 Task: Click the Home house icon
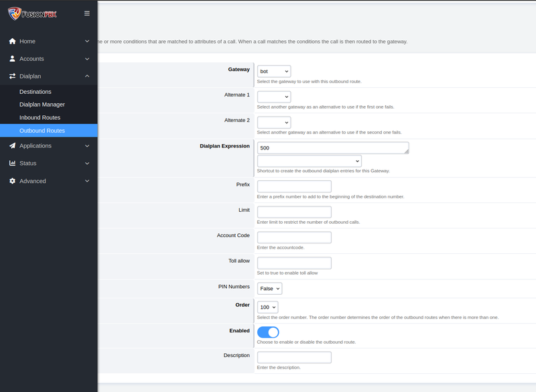coord(12,41)
